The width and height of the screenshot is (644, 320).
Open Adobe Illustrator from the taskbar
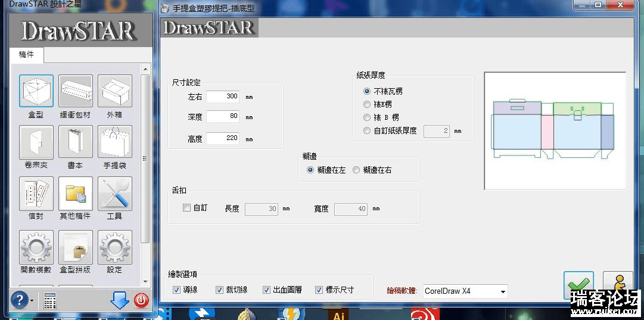338,314
